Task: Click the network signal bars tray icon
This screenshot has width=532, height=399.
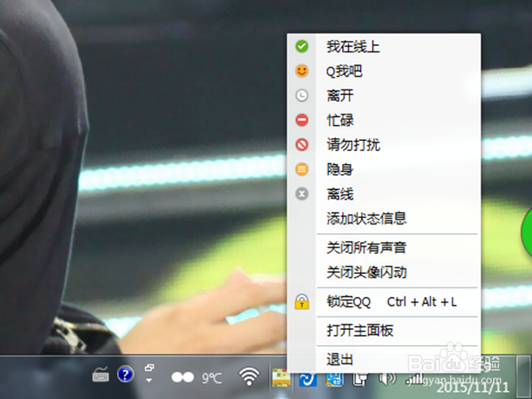Action: (414, 379)
